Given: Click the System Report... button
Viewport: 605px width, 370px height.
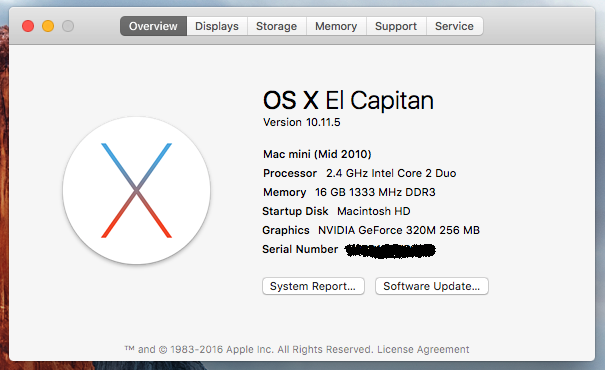Looking at the screenshot, I should tap(313, 286).
